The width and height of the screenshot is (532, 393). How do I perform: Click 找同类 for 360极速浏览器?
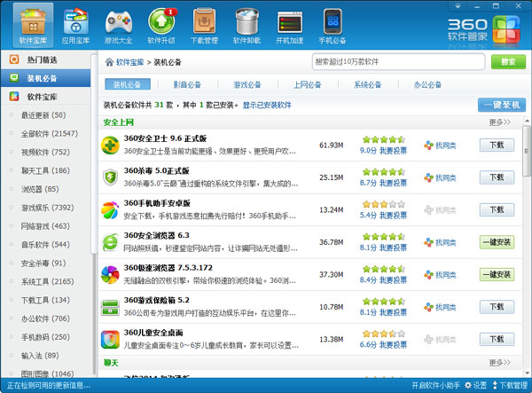[440, 275]
